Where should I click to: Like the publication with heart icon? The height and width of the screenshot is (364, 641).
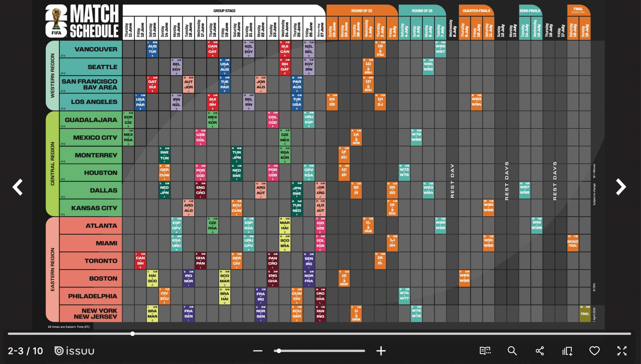[595, 351]
